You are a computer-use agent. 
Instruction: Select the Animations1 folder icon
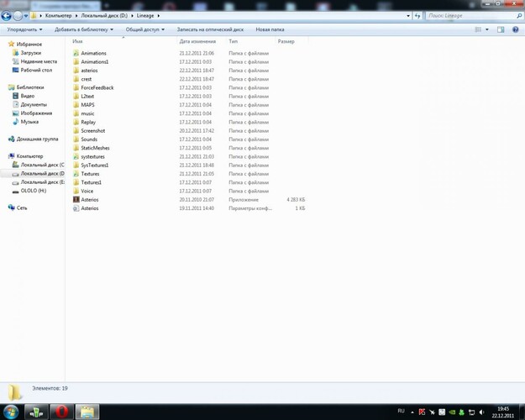click(76, 61)
